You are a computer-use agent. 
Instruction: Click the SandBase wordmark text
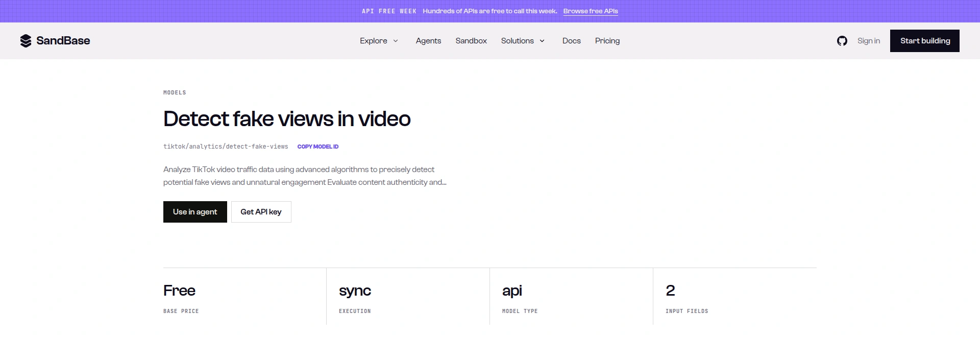point(63,41)
